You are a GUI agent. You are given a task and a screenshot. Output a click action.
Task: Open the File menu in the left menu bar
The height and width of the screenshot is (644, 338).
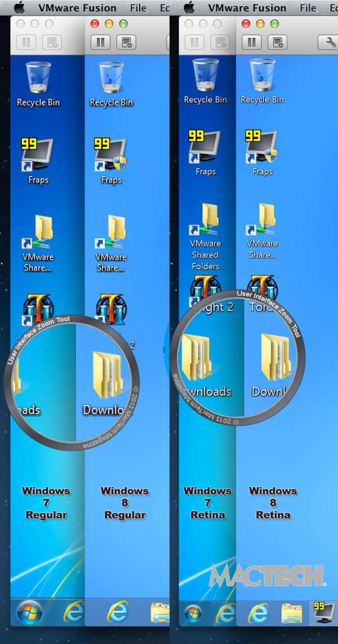[138, 8]
